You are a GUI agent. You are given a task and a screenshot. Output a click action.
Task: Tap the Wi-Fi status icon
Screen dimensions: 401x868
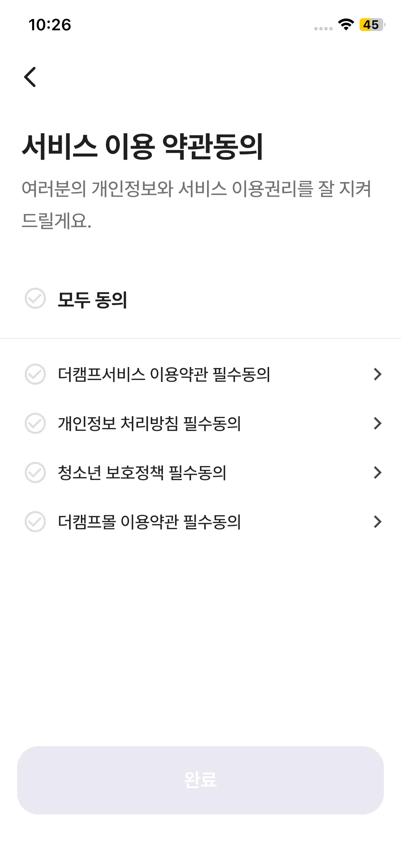(x=346, y=25)
